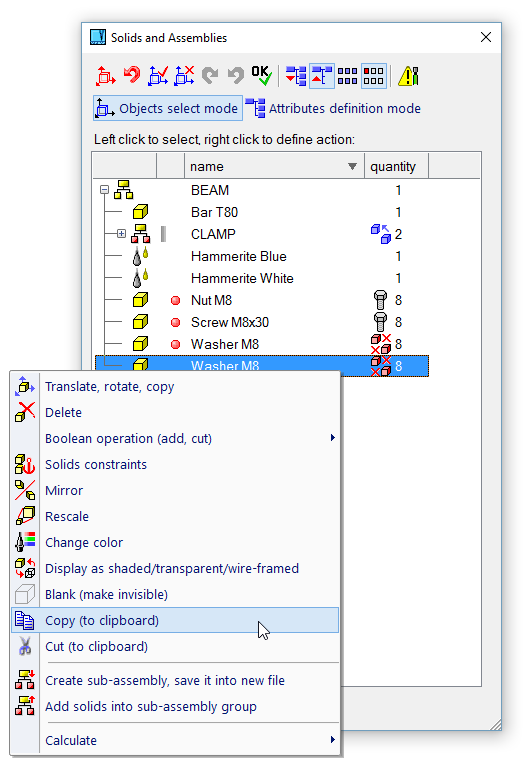Expand the CLAMP sub-assembly node
527x761 pixels.
click(x=121, y=234)
